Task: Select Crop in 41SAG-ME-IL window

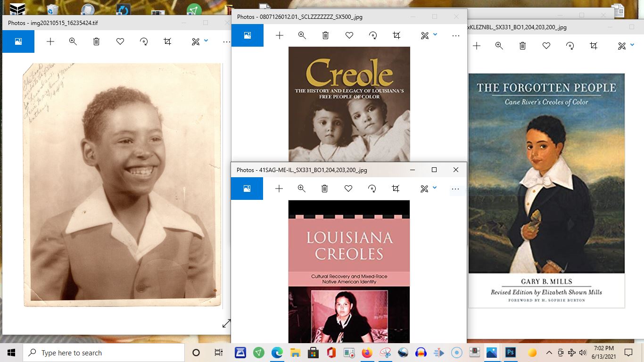Action: click(396, 189)
